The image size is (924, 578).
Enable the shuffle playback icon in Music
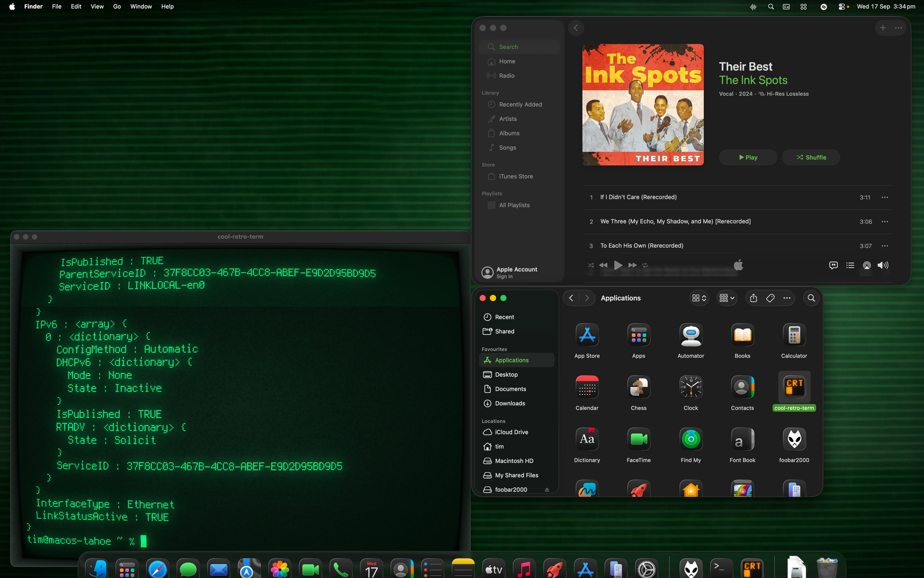(591, 265)
